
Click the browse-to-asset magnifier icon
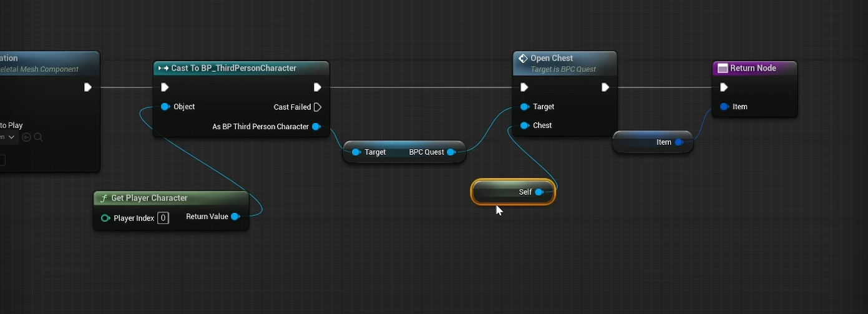point(38,137)
